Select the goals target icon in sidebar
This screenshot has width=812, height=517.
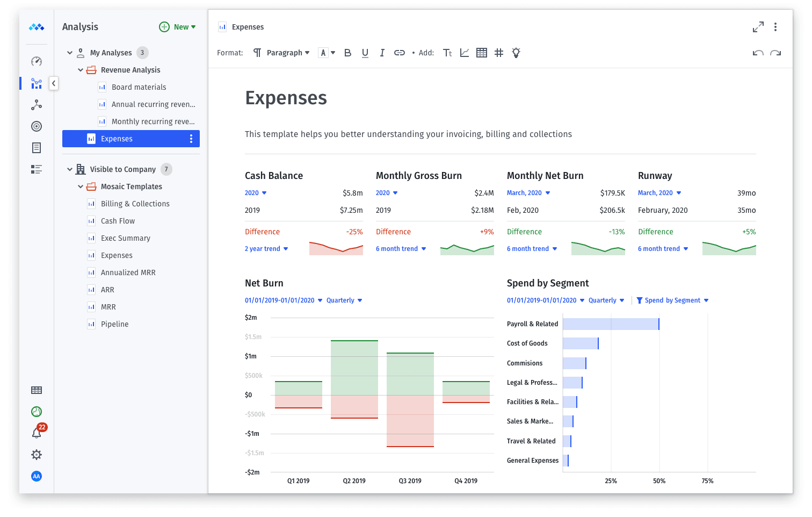[x=36, y=126]
